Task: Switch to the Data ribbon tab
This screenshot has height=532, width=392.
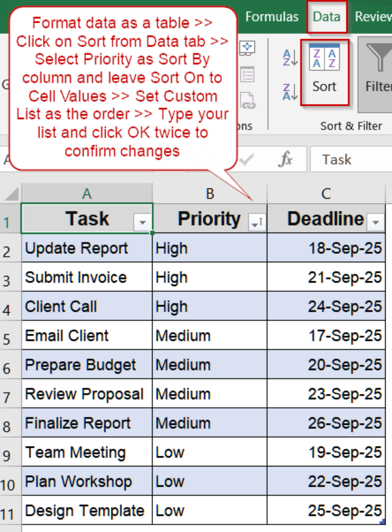Action: 326,17
